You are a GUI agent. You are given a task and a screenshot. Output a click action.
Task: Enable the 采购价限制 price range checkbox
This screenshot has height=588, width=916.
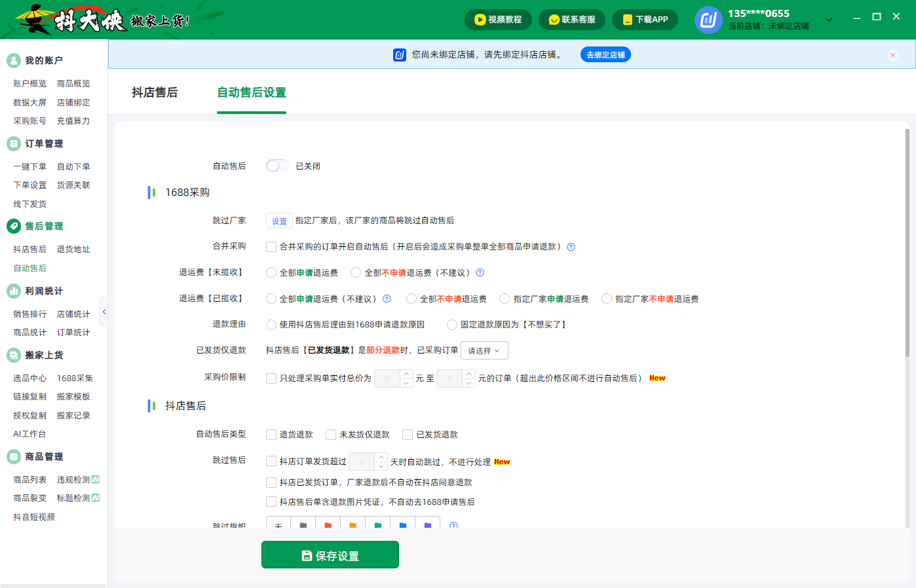(x=271, y=378)
